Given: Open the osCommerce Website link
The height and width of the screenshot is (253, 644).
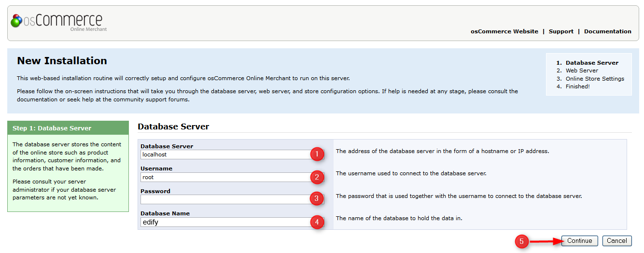Looking at the screenshot, I should (x=504, y=31).
